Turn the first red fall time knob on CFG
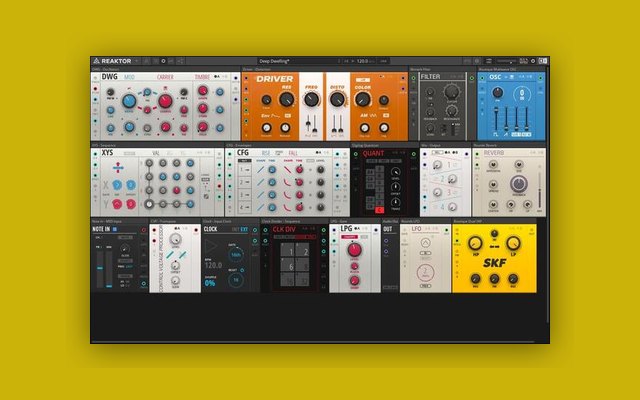The image size is (640, 400). 300,169
